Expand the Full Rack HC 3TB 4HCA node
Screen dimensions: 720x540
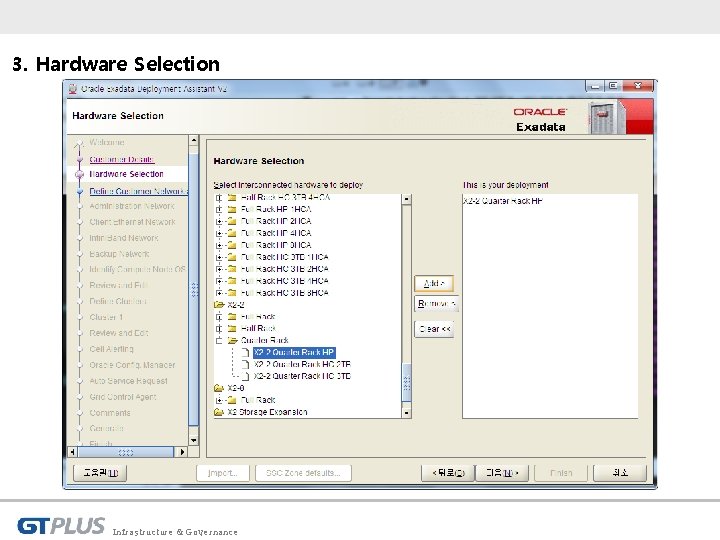[x=219, y=281]
